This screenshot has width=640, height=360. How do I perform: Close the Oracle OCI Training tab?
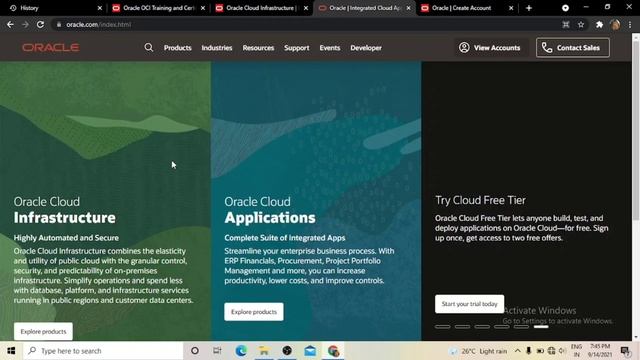[203, 8]
